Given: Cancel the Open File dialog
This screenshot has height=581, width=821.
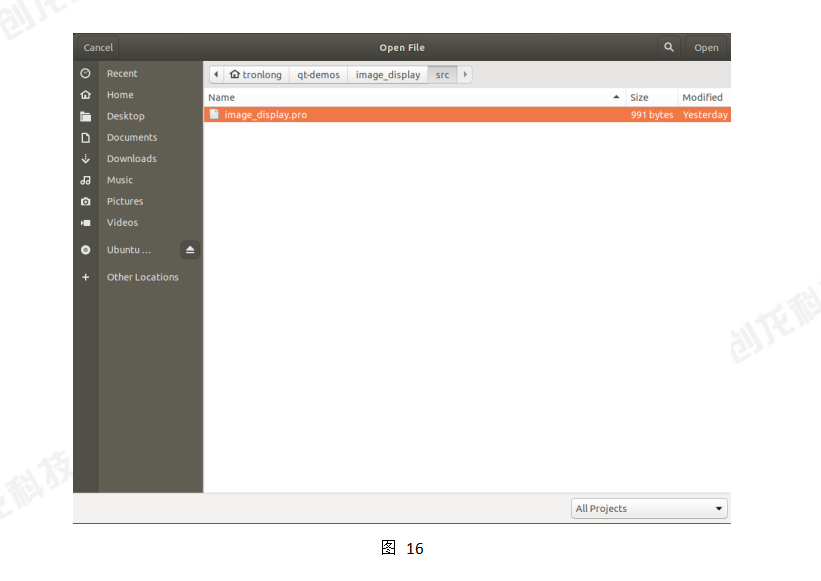Looking at the screenshot, I should coord(98,47).
